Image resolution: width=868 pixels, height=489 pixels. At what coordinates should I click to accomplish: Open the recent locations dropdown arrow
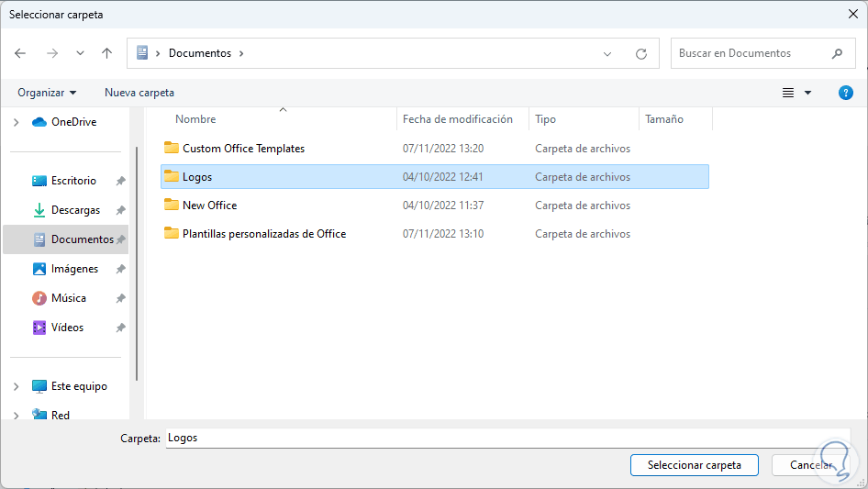(80, 53)
